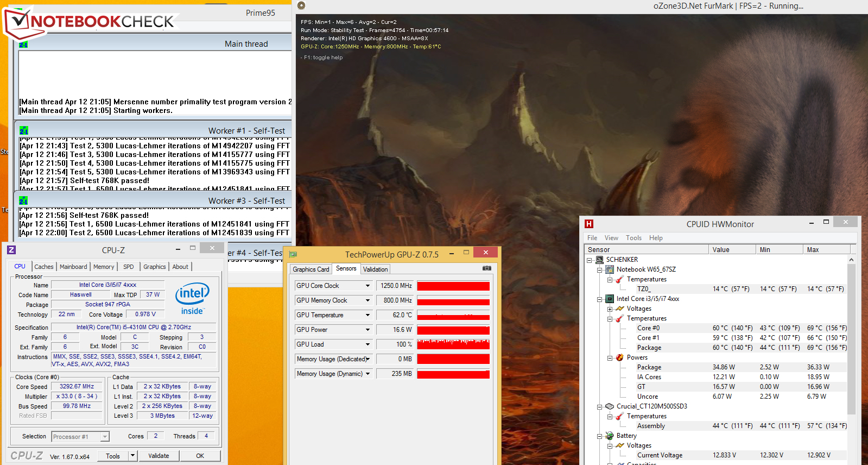The image size is (868, 465).
Task: Expand the Voltages node under Intel Core
Action: coord(610,309)
